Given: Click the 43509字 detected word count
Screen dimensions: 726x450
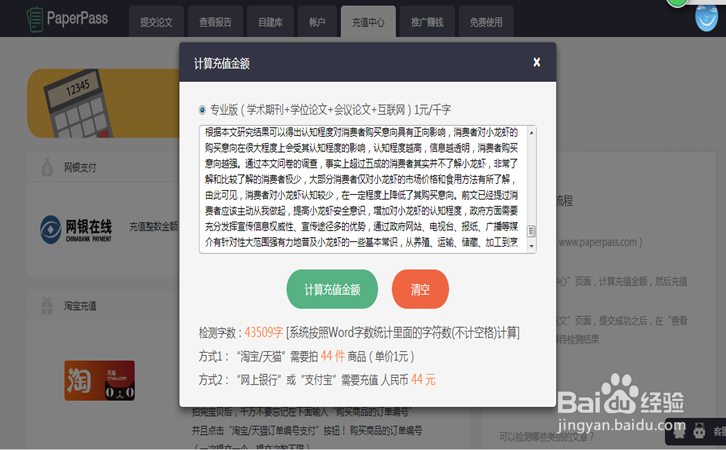Looking at the screenshot, I should click(x=263, y=332).
